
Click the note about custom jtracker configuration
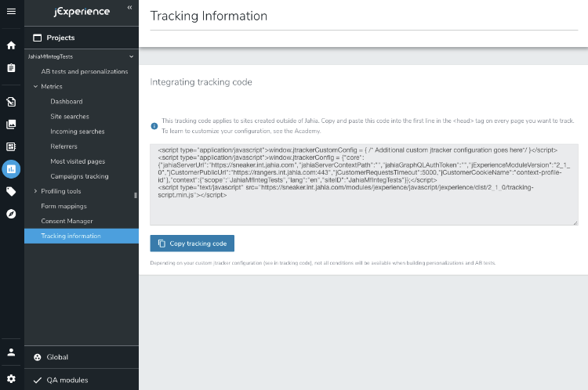[x=323, y=263]
